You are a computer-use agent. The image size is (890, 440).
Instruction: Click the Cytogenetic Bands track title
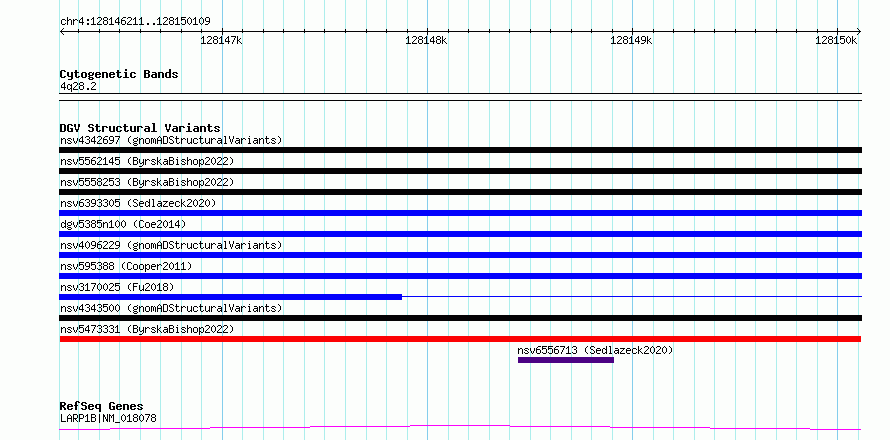tap(119, 74)
